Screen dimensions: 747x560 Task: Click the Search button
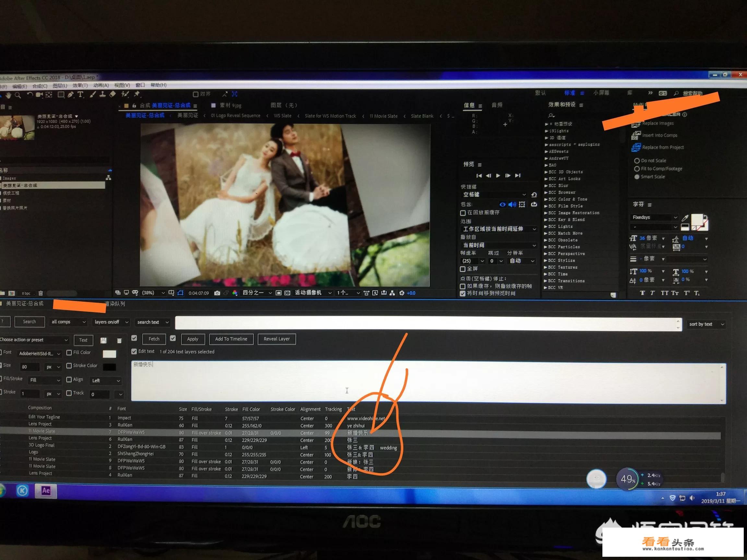(30, 322)
